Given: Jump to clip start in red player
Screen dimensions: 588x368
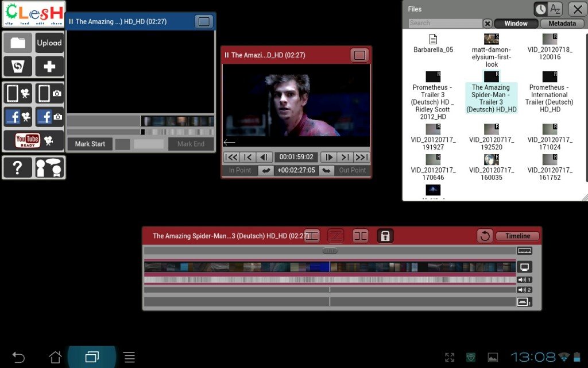Looking at the screenshot, I should 231,157.
